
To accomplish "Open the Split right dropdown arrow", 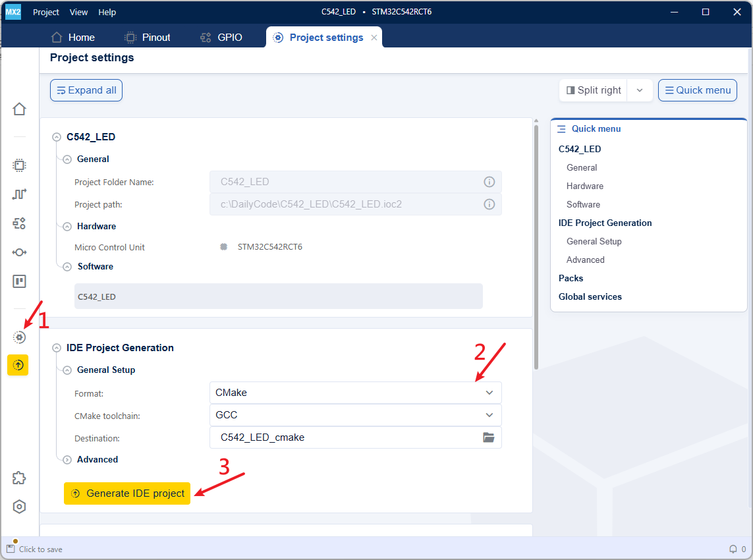I will tap(640, 90).
